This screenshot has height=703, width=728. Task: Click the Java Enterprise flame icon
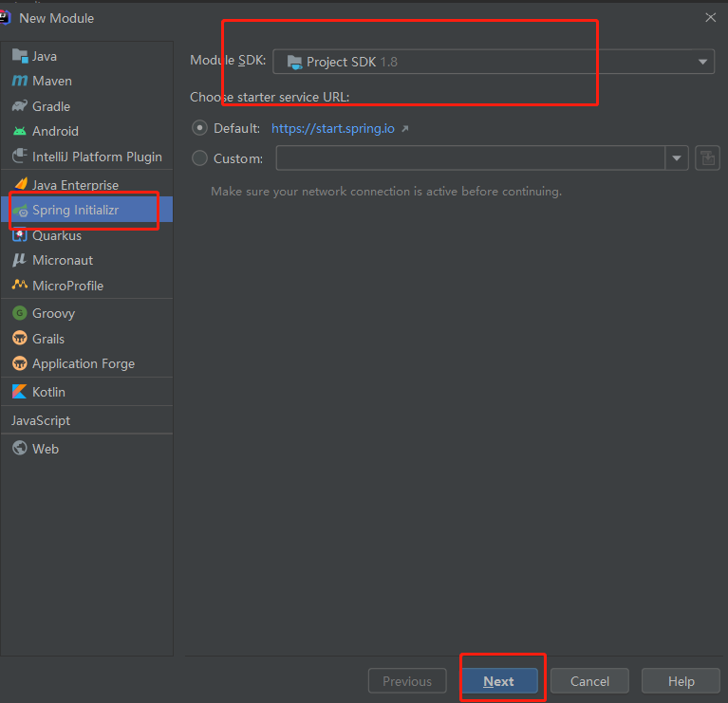tap(21, 185)
